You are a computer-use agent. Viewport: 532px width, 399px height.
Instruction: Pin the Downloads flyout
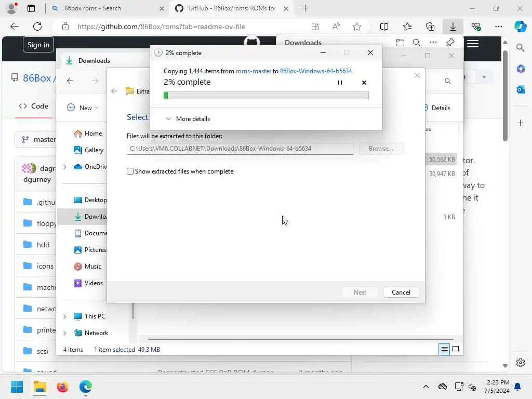[450, 43]
